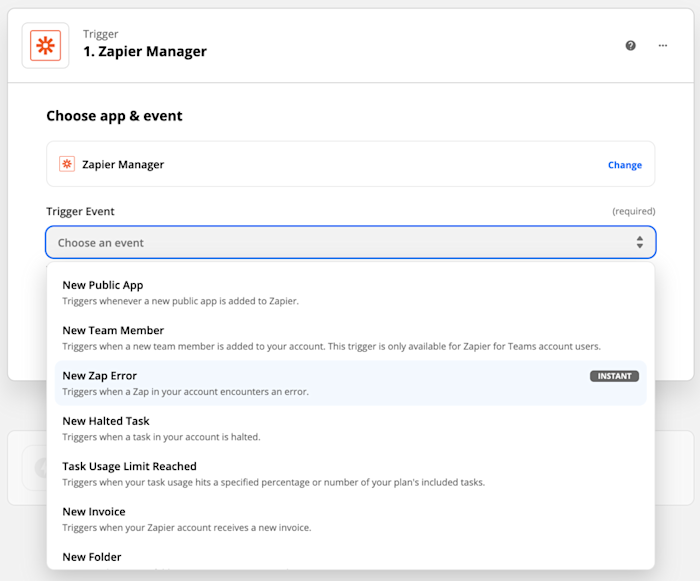The height and width of the screenshot is (581, 700).
Task: Select the New Halted Task event
Action: (x=350, y=429)
